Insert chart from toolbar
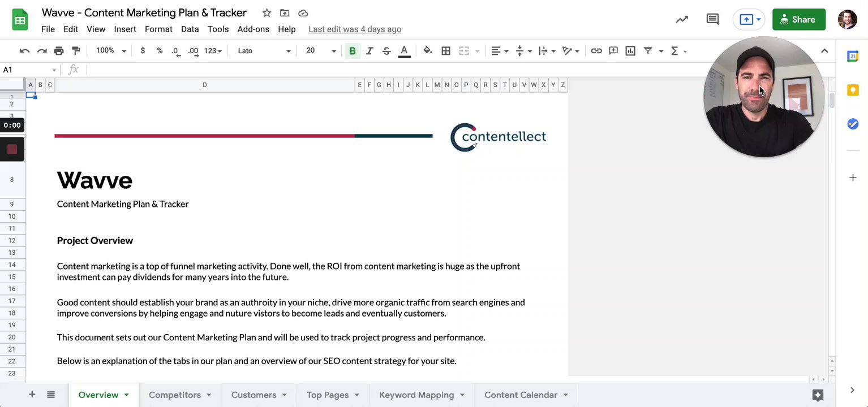The image size is (868, 407). pyautogui.click(x=630, y=51)
